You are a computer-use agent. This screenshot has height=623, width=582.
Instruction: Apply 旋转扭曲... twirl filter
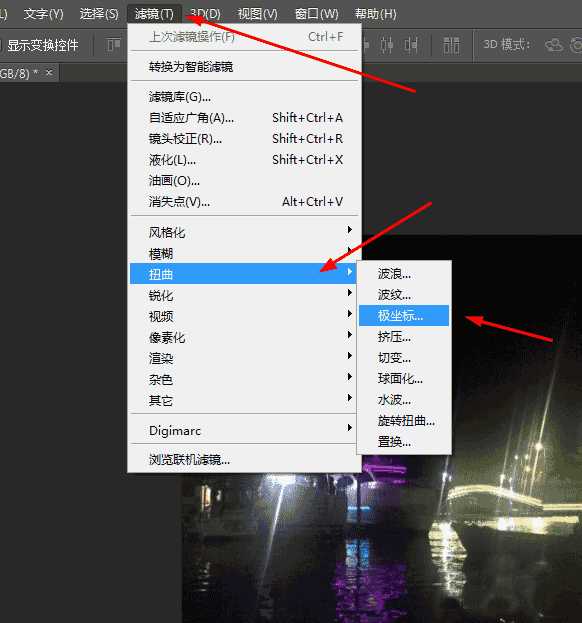pyautogui.click(x=404, y=421)
